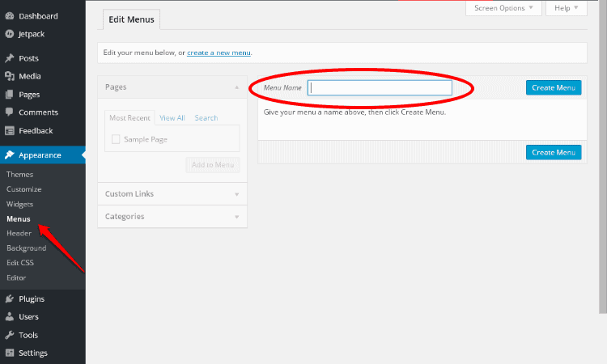Click the Custom Links panel title
This screenshot has height=364, width=607.
tap(129, 194)
